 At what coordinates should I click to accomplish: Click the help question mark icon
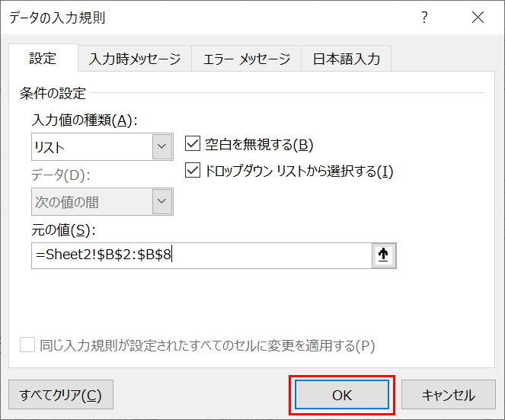[x=424, y=17]
